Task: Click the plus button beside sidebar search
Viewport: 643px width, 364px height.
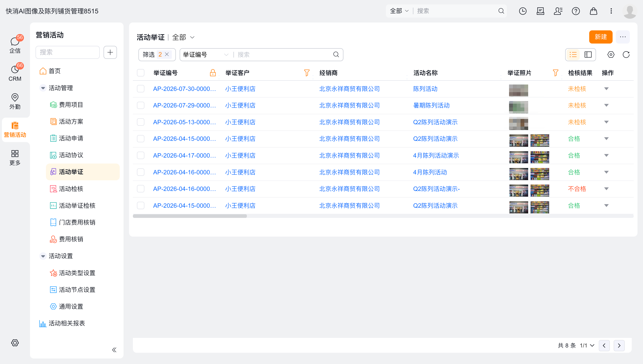Action: 110,52
